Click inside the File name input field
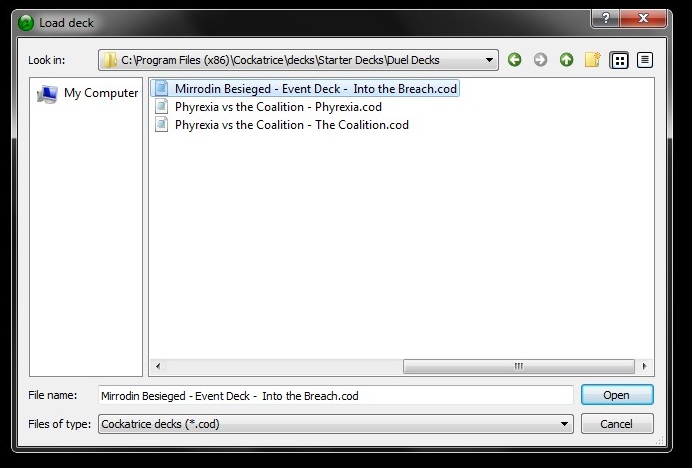The image size is (692, 468). click(x=335, y=396)
